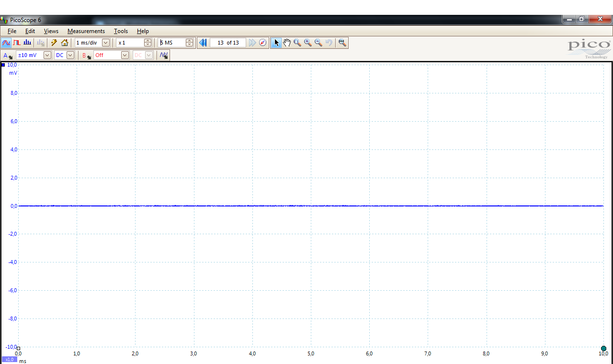Viewport: 613px width, 364px height.
Task: Switch to Spectrum mode icon
Action: (27, 43)
